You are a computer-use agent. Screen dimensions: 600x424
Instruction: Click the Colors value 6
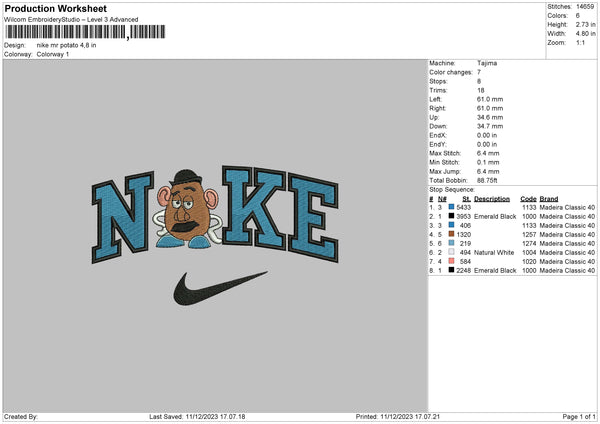(x=578, y=16)
